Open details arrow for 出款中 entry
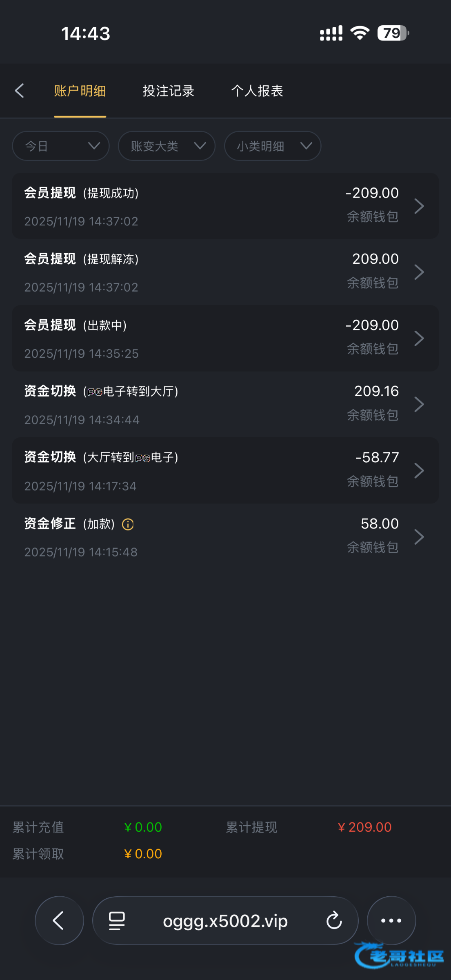The image size is (451, 980). pos(419,339)
